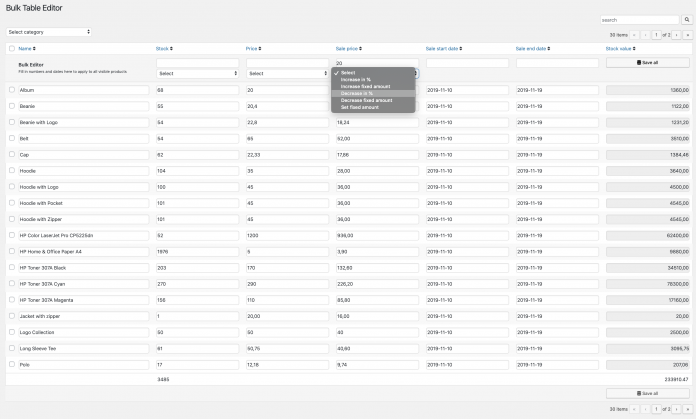Image resolution: width=696 pixels, height=419 pixels.
Task: Sort table by Price column
Action: pyautogui.click(x=253, y=48)
